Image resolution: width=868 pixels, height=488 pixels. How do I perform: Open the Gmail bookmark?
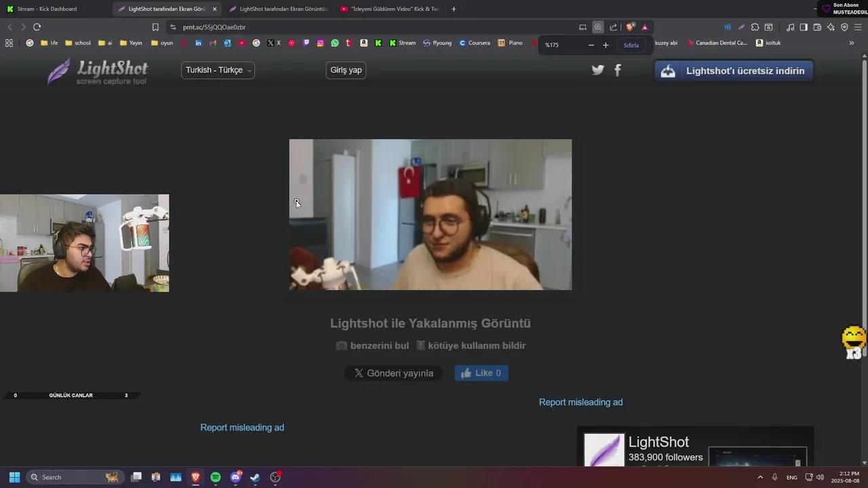tap(213, 43)
